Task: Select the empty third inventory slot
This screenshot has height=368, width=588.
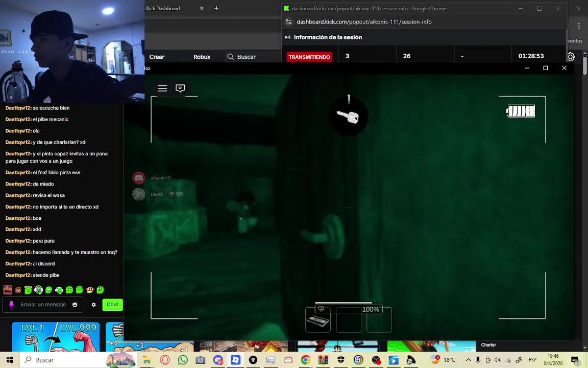Action: [379, 320]
